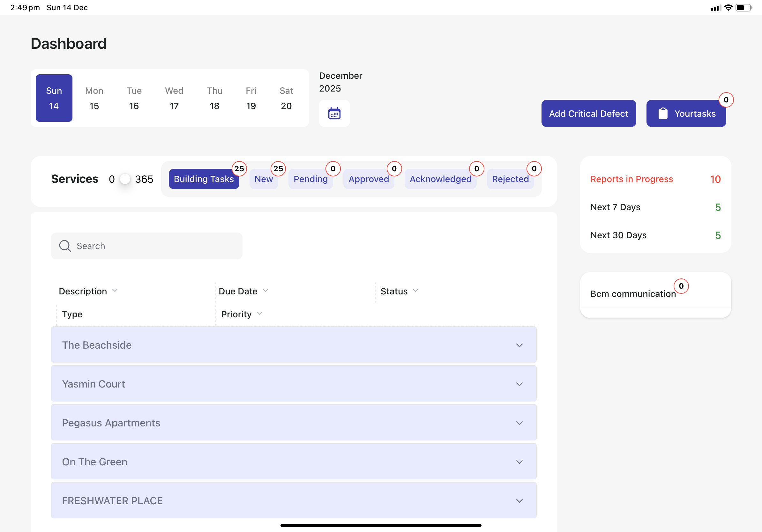Click the clipboard icon on Yourtasks
The image size is (762, 532).
tap(663, 114)
